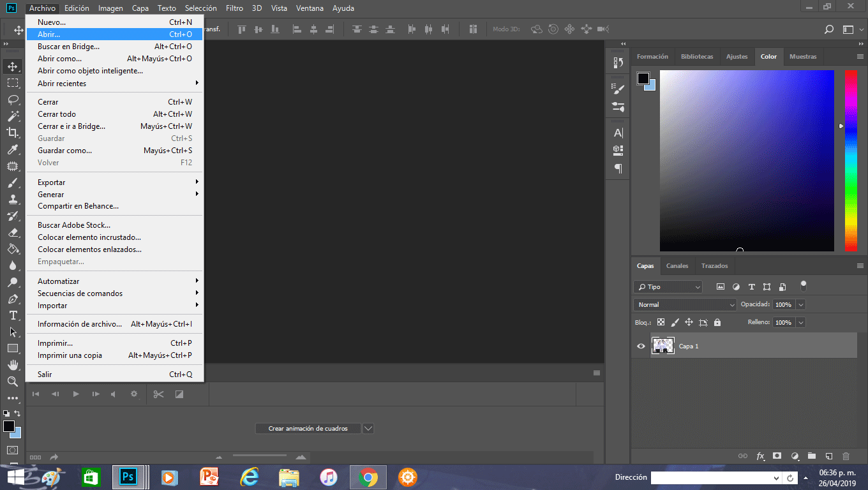The height and width of the screenshot is (490, 868).
Task: Toggle the layer filter on/off switch
Action: point(804,286)
